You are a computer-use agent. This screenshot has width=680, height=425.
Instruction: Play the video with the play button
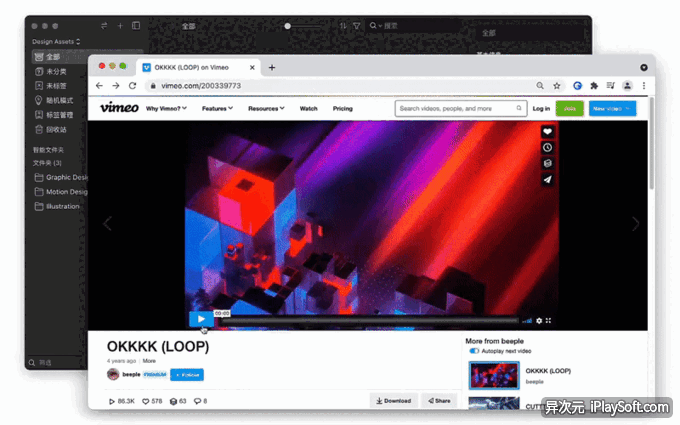pos(201,320)
